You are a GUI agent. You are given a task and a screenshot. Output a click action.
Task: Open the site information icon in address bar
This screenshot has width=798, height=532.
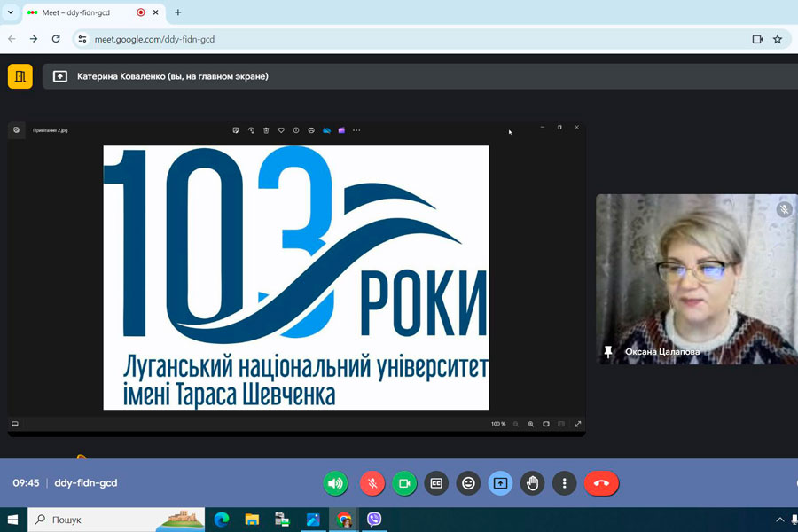pyautogui.click(x=82, y=39)
